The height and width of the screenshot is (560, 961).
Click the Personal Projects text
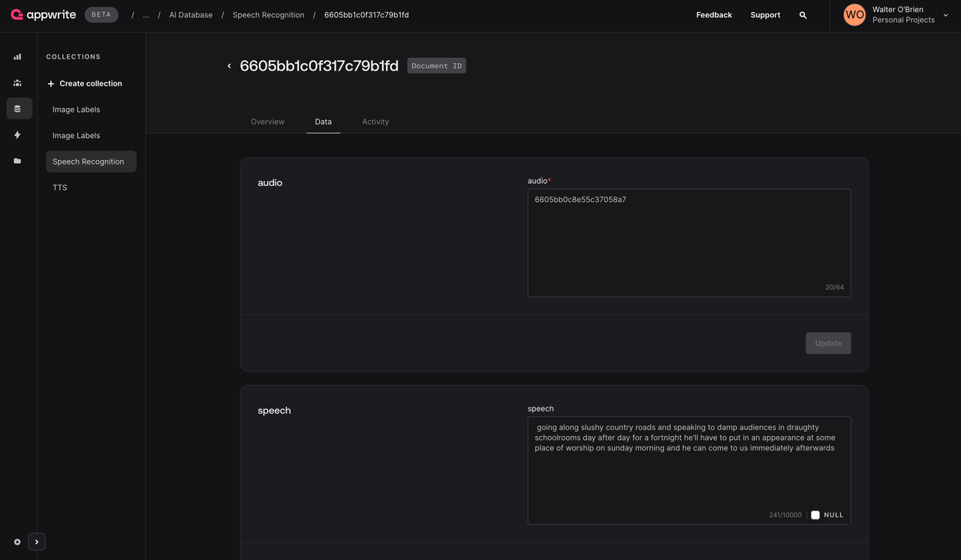(903, 20)
